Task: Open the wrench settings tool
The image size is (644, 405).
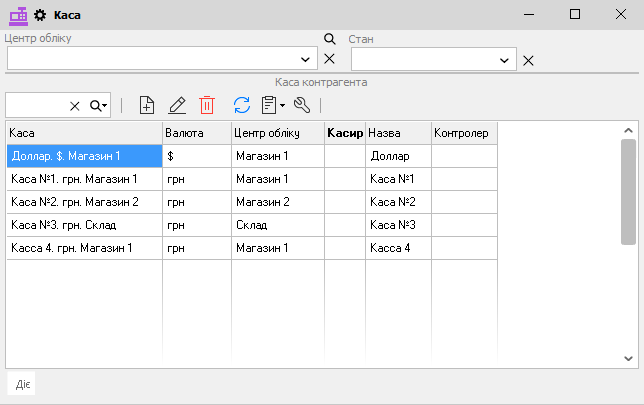Action: pyautogui.click(x=302, y=105)
